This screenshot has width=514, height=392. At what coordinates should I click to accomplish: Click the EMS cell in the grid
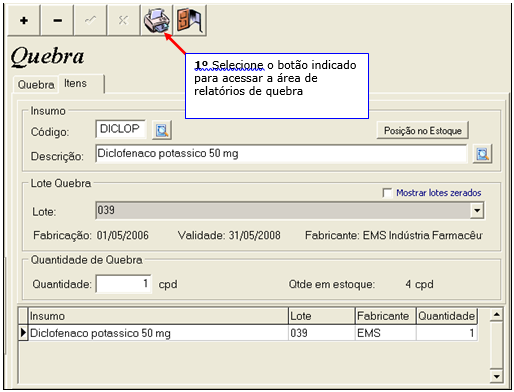coord(386,333)
